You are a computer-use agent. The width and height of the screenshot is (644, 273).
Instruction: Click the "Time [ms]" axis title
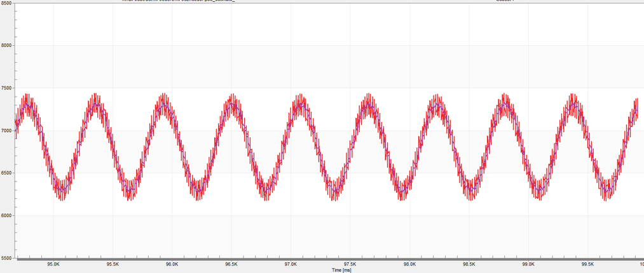pyautogui.click(x=341, y=270)
